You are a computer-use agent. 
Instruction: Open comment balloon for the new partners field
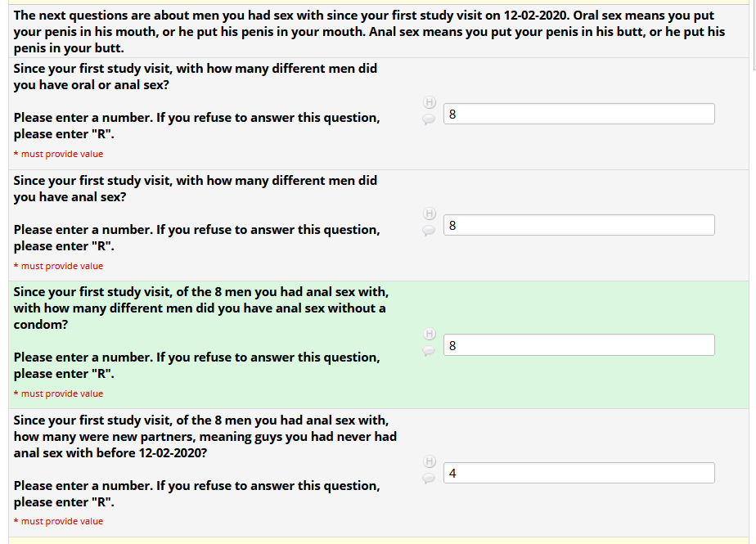[x=429, y=479]
